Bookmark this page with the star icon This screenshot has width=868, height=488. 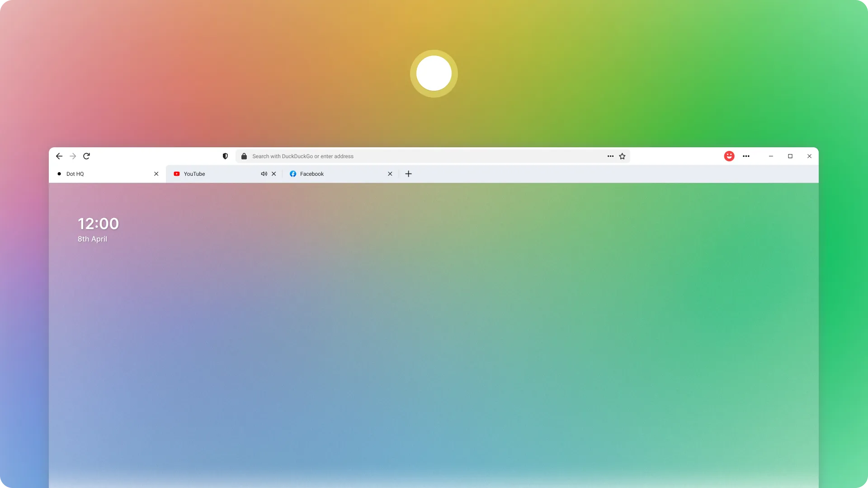tap(622, 156)
